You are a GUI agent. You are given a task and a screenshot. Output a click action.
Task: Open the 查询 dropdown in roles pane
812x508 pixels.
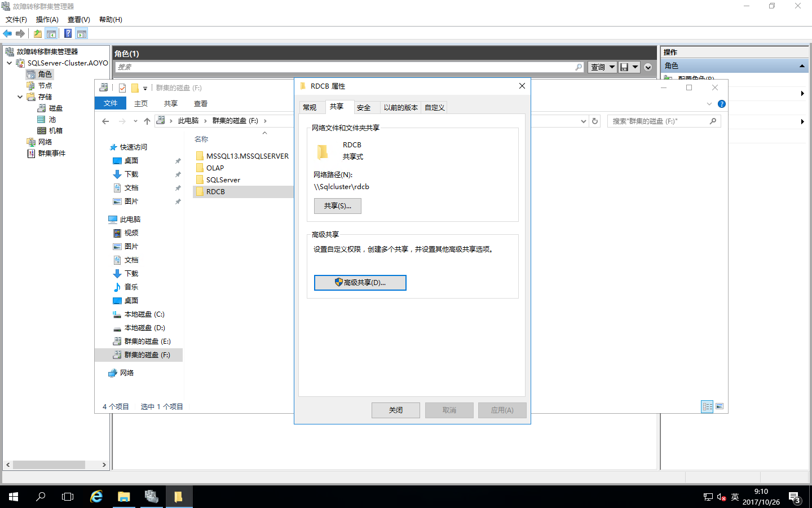(602, 67)
